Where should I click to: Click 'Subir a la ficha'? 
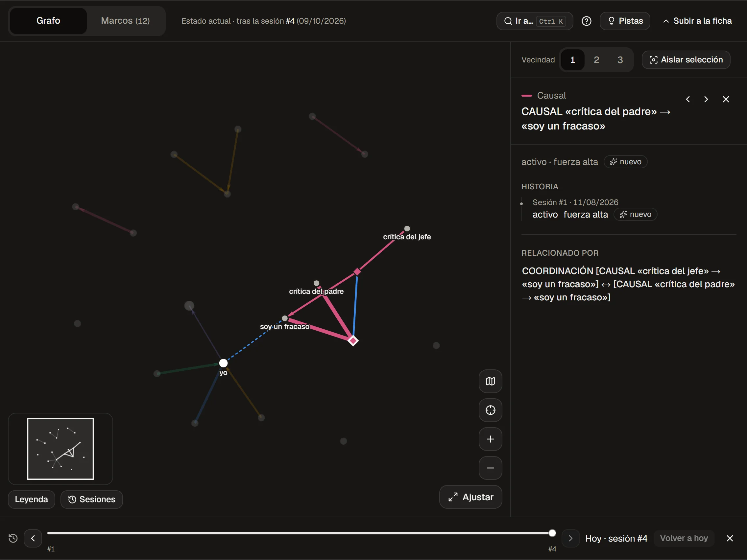click(x=697, y=21)
